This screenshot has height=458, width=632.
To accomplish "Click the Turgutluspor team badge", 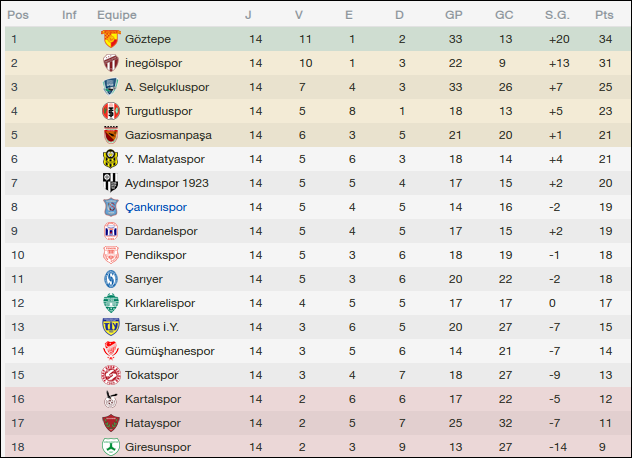I will click(110, 111).
